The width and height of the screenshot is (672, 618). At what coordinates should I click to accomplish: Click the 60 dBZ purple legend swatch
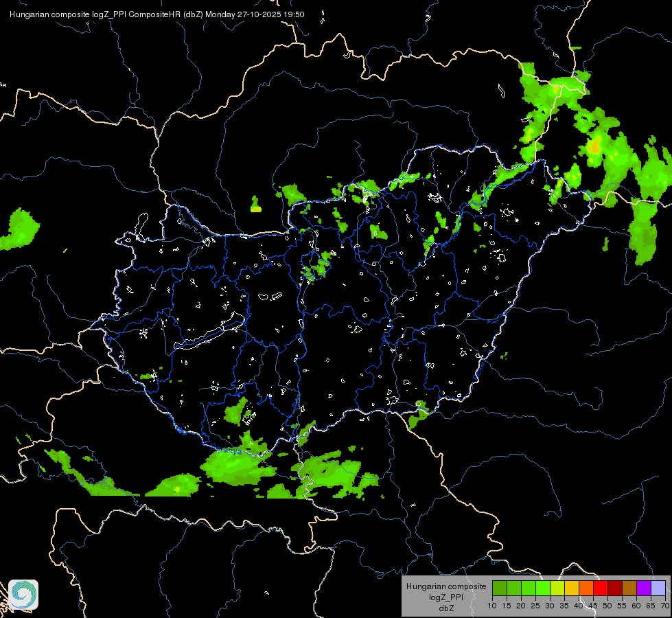pos(644,588)
